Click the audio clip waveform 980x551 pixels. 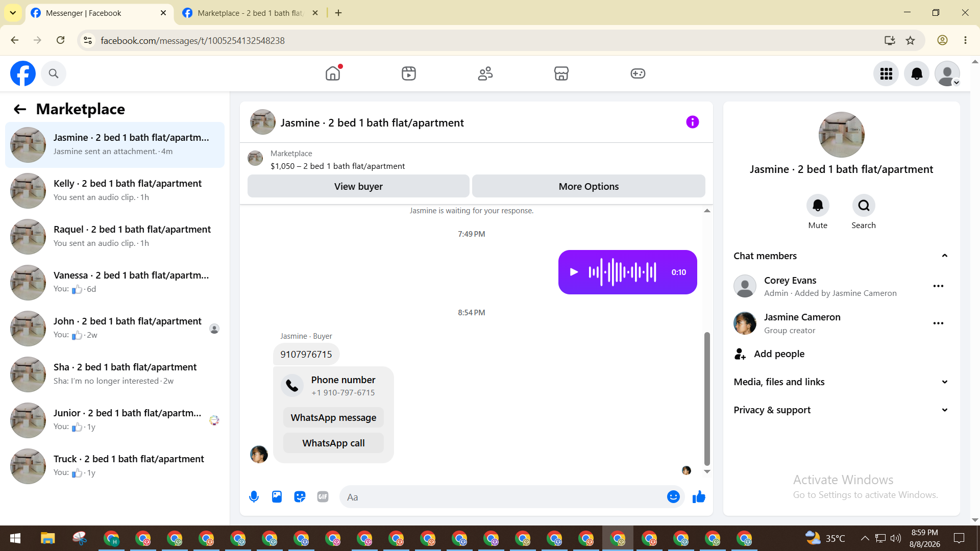pos(622,272)
